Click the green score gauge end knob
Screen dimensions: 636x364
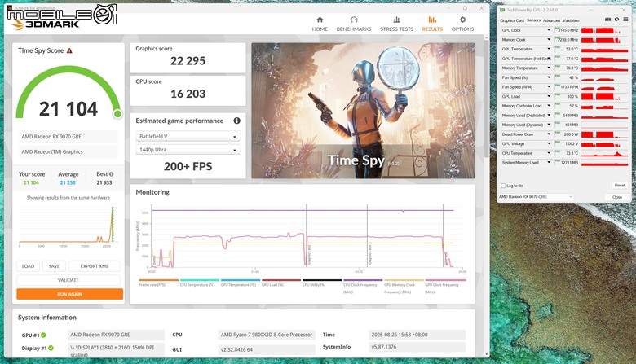[117, 114]
